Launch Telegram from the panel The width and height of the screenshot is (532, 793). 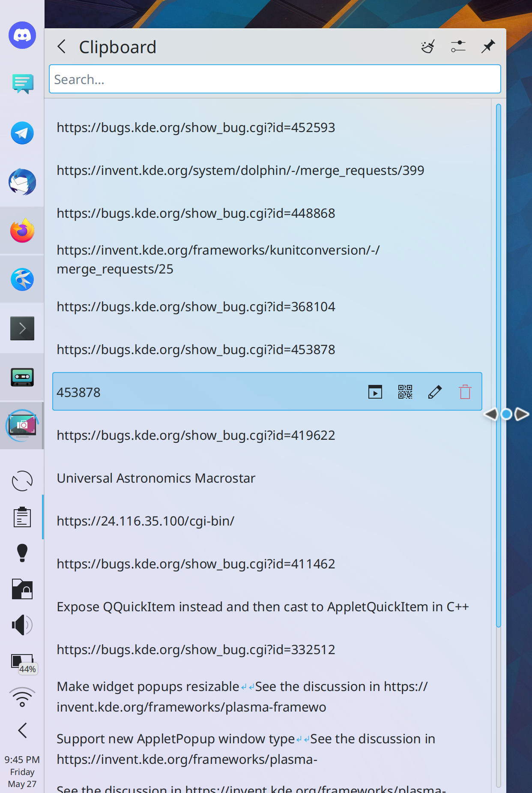(x=22, y=133)
